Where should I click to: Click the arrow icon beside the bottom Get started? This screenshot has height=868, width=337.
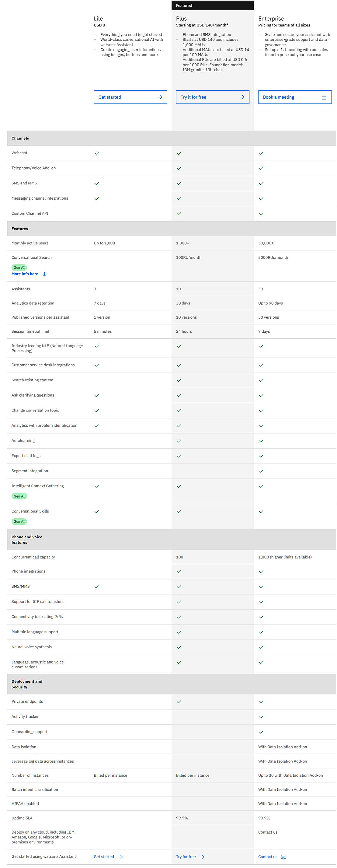[120, 857]
